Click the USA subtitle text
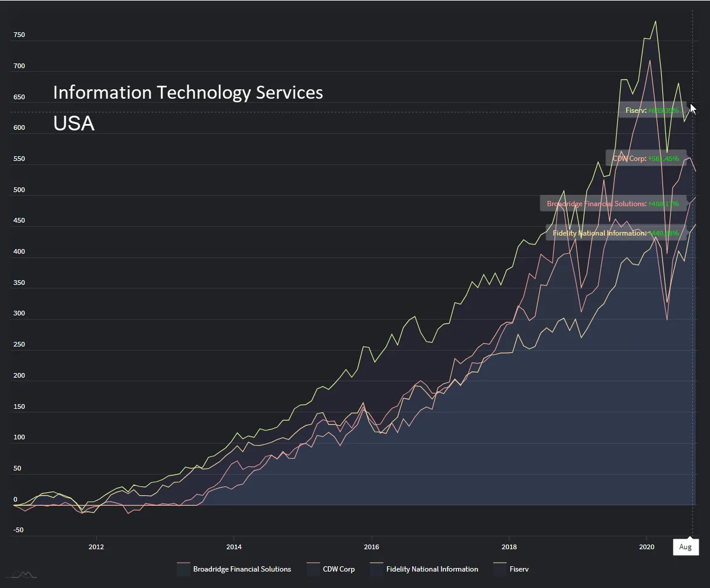 tap(74, 123)
